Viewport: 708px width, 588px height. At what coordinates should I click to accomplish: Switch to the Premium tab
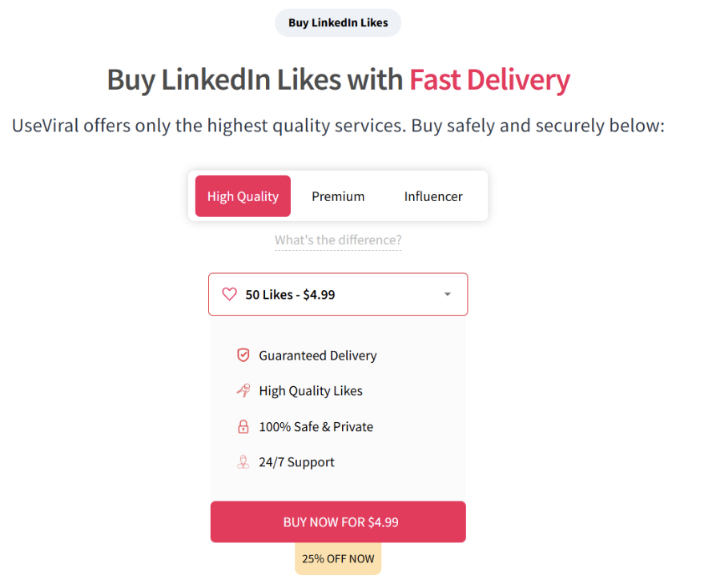tap(338, 196)
